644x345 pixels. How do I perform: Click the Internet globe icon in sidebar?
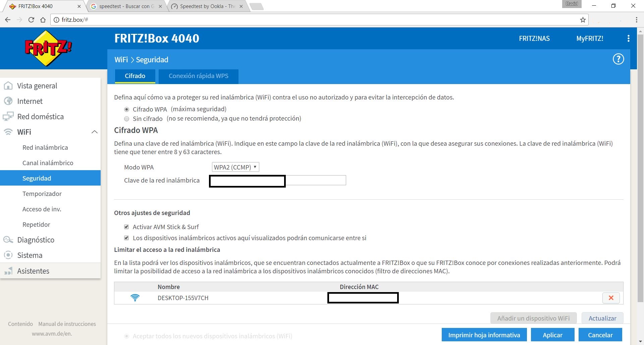point(8,101)
